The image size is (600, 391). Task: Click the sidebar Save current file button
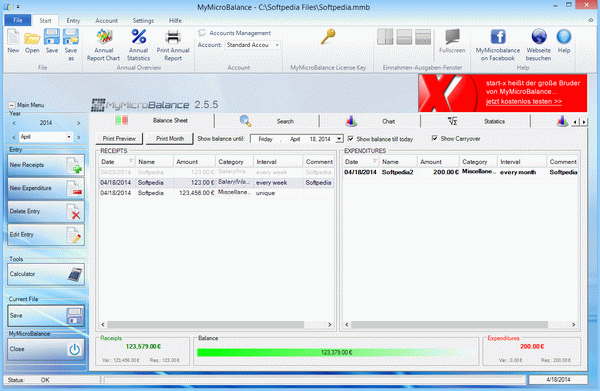pos(46,316)
